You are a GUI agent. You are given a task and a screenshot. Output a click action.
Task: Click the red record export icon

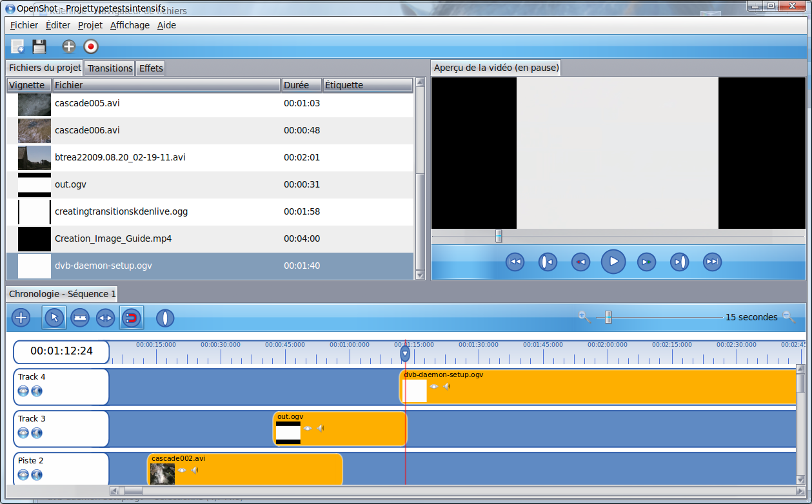[x=90, y=46]
